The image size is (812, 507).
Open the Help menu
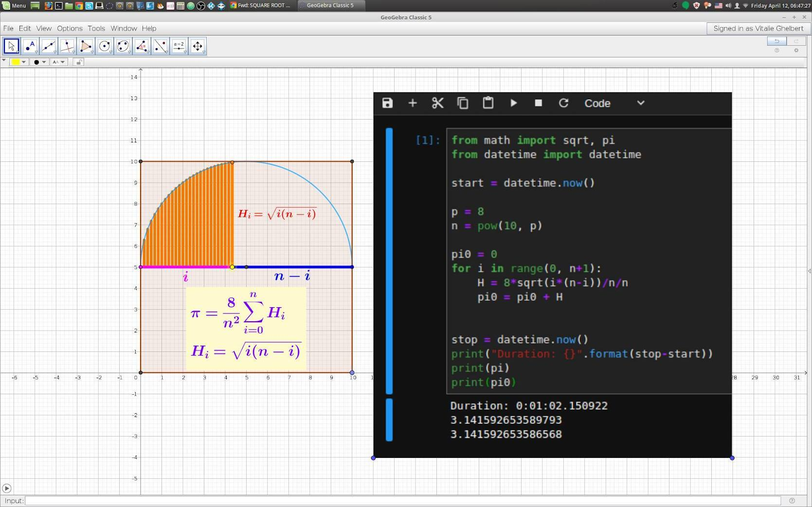click(x=149, y=29)
